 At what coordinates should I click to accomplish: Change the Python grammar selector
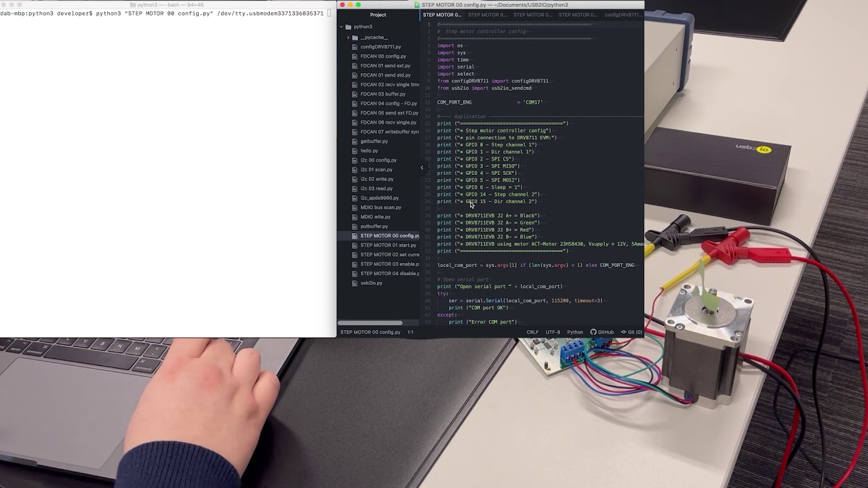[575, 332]
